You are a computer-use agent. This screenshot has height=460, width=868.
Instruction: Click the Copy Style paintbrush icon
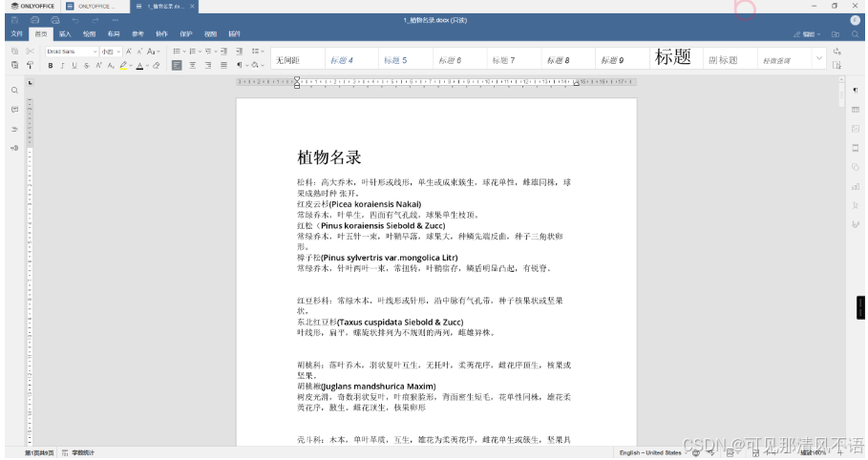[x=31, y=65]
